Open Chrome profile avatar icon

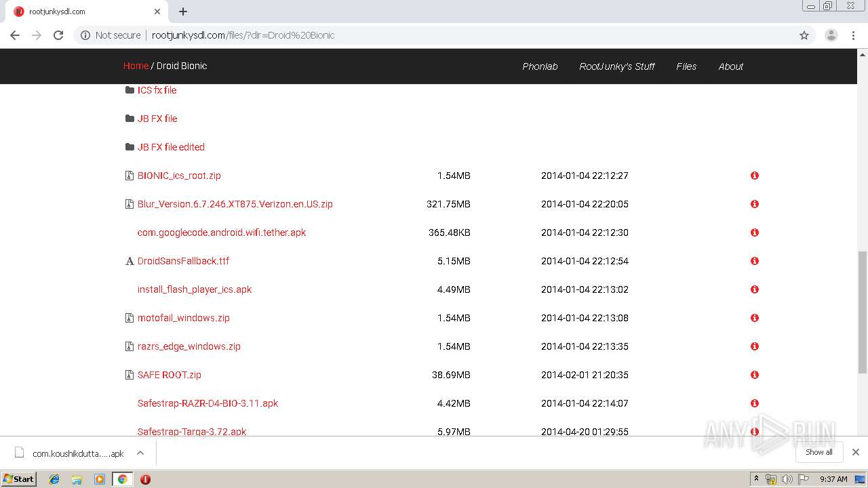pos(831,35)
